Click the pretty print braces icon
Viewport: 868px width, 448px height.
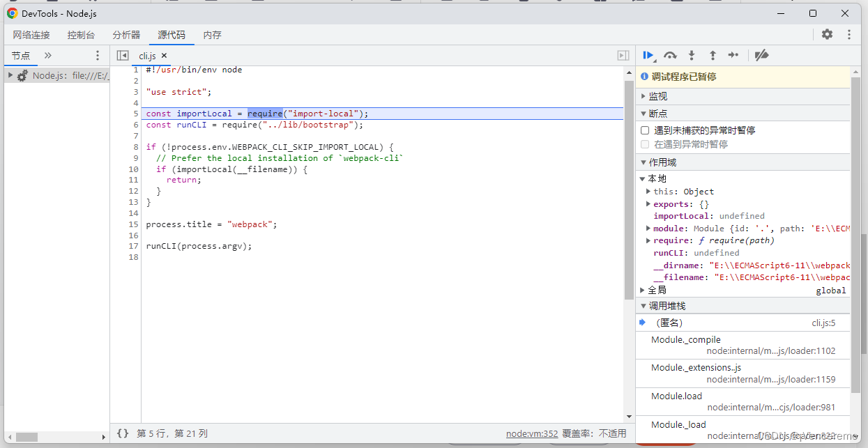point(123,433)
